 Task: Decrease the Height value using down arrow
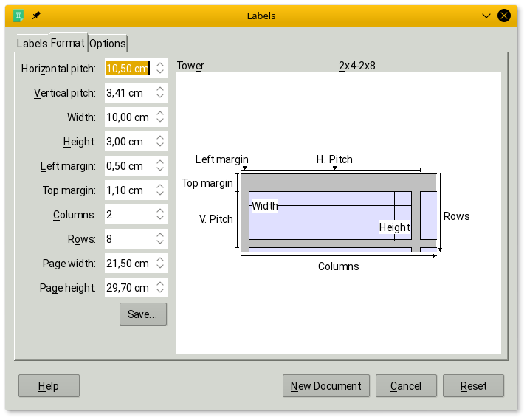pyautogui.click(x=160, y=145)
